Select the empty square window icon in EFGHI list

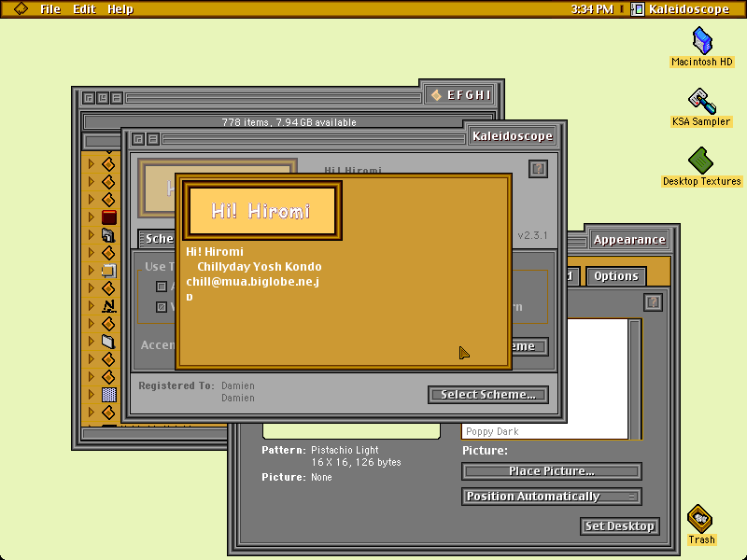(108, 271)
